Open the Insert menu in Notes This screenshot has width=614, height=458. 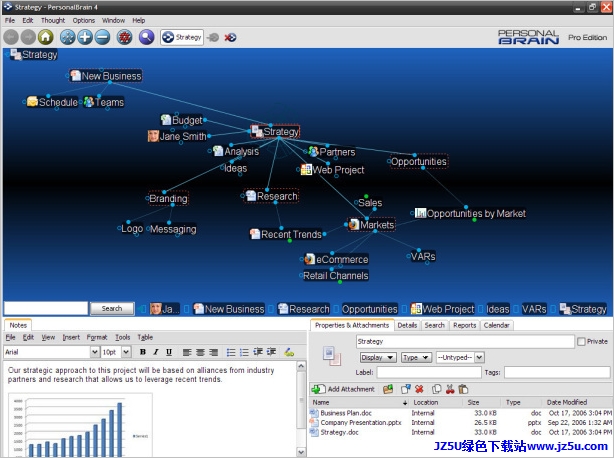pyautogui.click(x=71, y=337)
